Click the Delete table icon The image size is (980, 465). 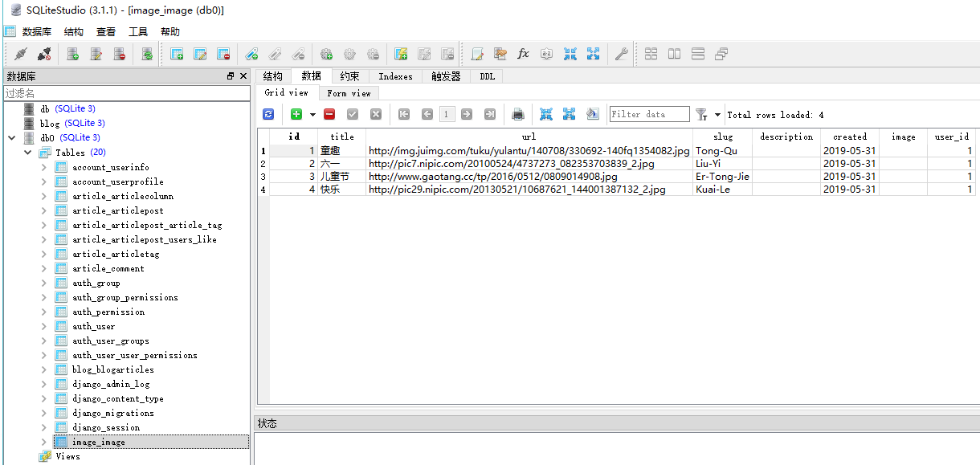click(223, 54)
